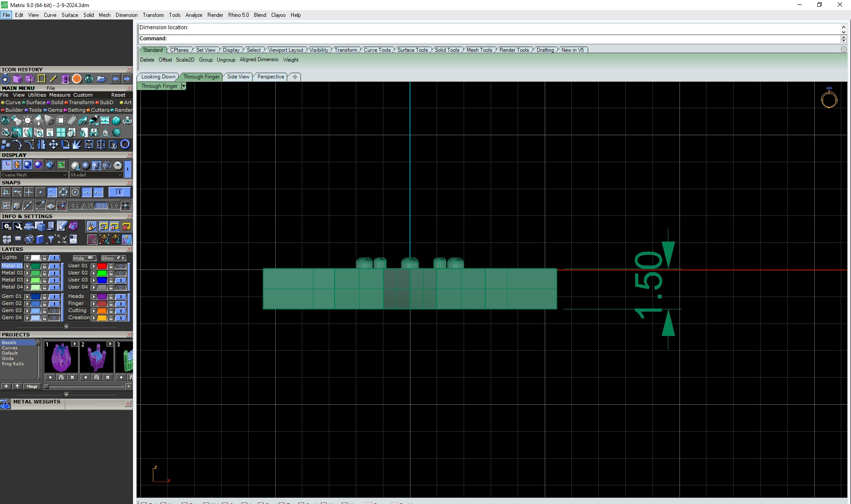
Task: Click the open folder icon in Icon History
Action: (101, 79)
